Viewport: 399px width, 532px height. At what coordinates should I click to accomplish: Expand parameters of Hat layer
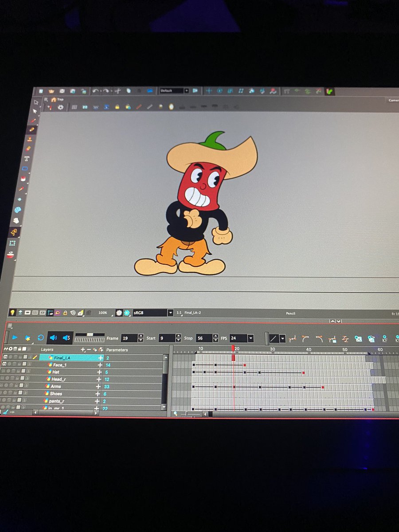point(100,372)
